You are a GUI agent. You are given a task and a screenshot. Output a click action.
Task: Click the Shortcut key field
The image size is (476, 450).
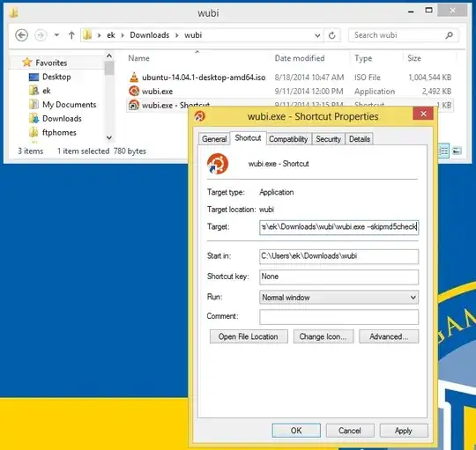click(x=338, y=277)
